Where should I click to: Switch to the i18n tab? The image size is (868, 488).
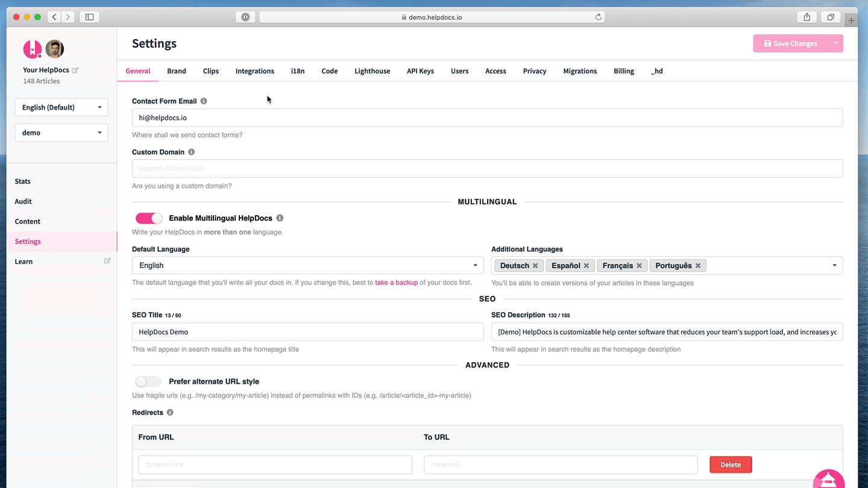coord(298,71)
